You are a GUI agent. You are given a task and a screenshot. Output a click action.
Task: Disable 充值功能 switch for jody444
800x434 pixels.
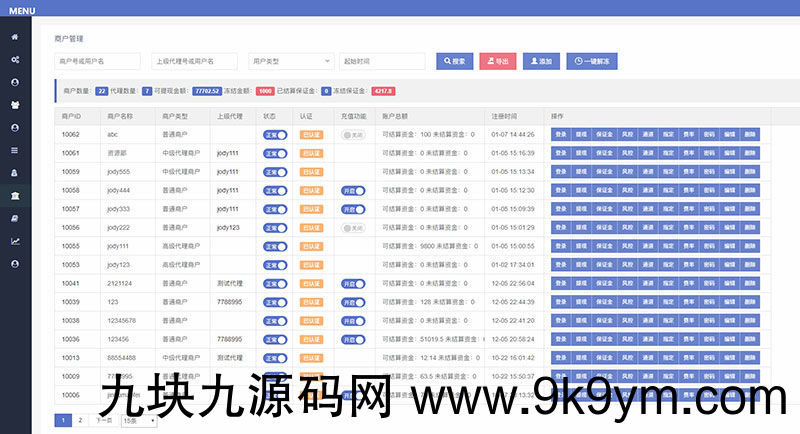[352, 190]
